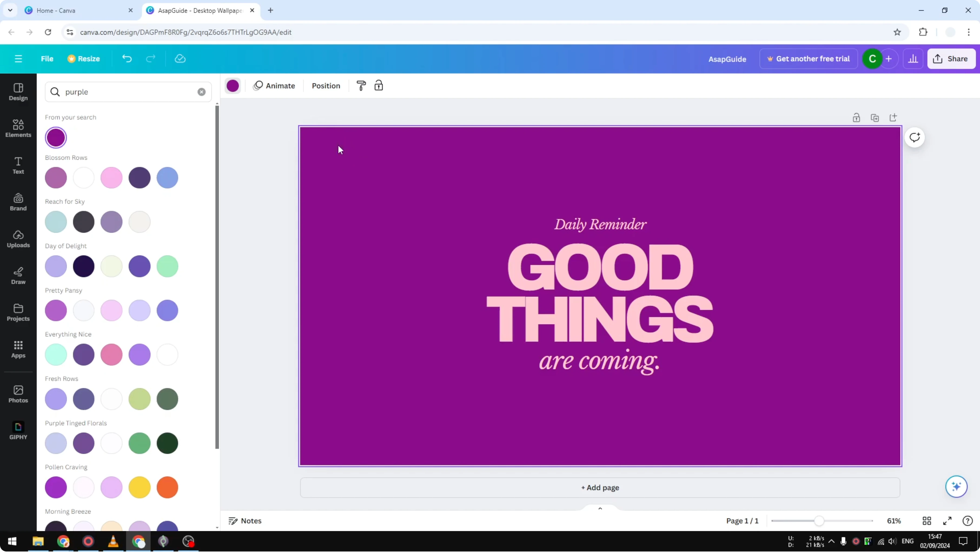
Task: Click the background color swatch in toolbar
Action: [233, 86]
